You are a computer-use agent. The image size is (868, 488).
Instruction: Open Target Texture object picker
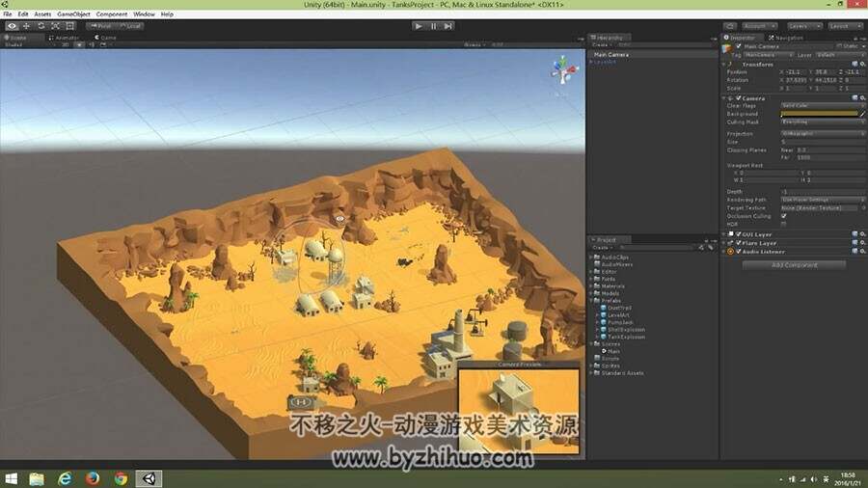862,208
